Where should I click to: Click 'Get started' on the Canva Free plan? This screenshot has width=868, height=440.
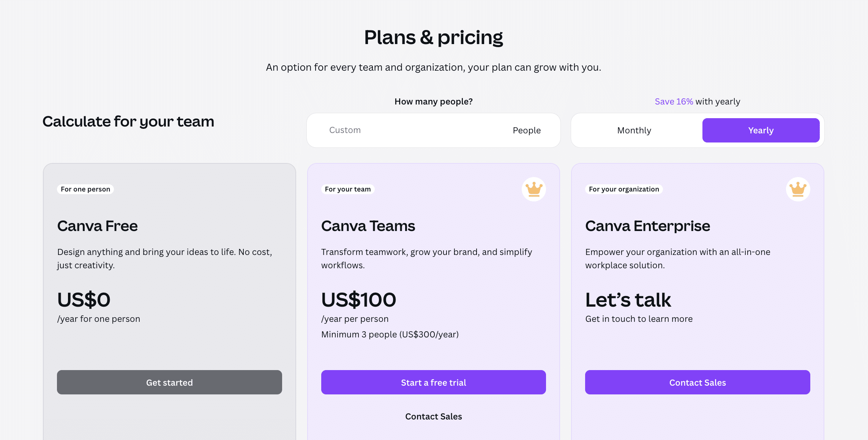point(169,382)
